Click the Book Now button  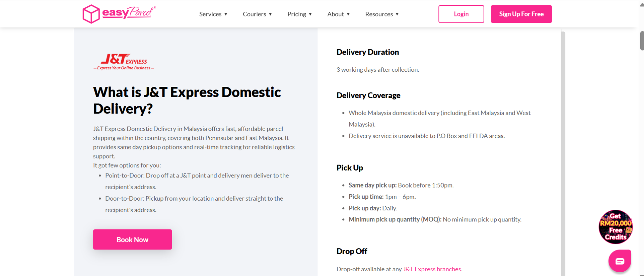[x=132, y=239]
